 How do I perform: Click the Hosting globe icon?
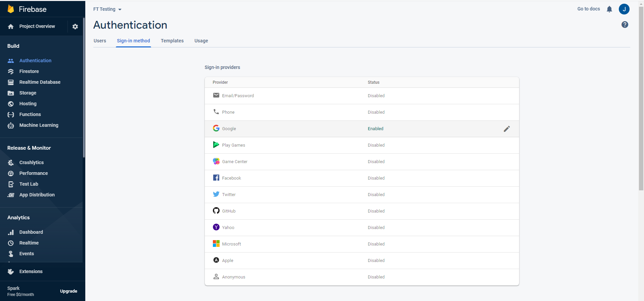coord(11,104)
